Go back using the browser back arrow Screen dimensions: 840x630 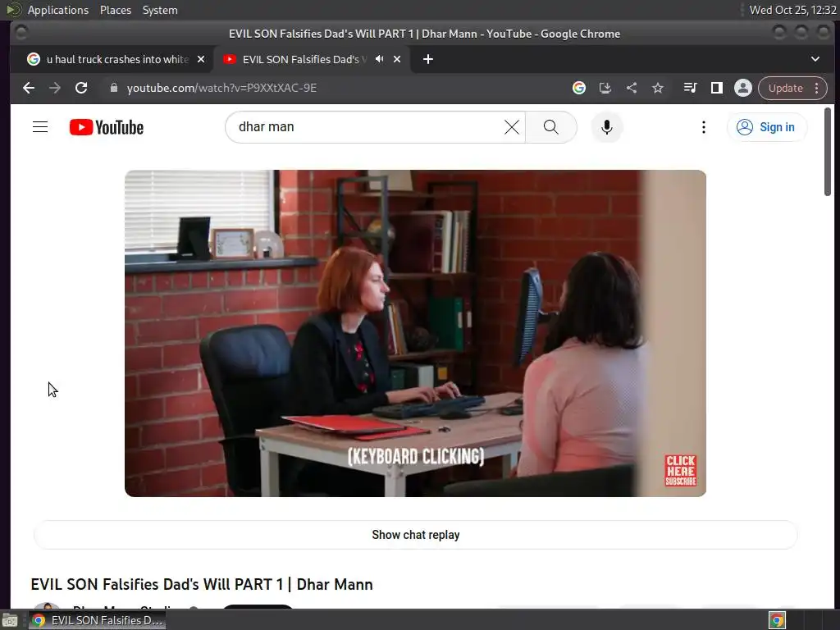click(29, 88)
